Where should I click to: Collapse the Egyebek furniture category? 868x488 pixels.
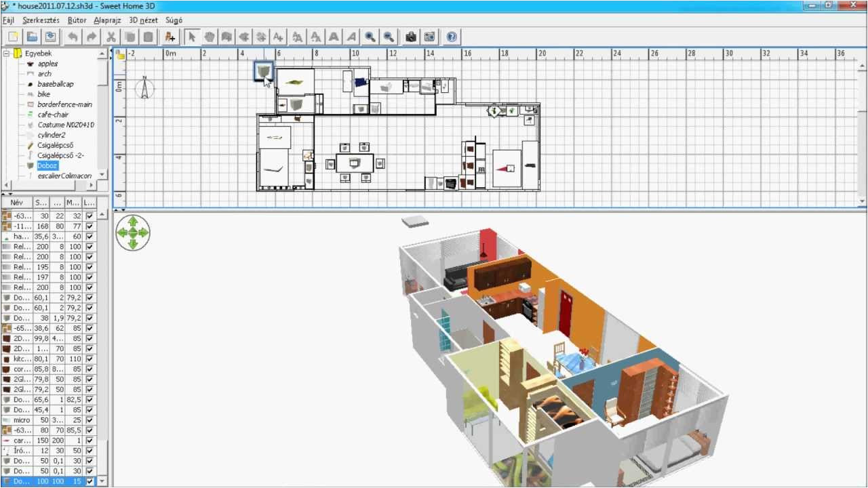[x=6, y=52]
